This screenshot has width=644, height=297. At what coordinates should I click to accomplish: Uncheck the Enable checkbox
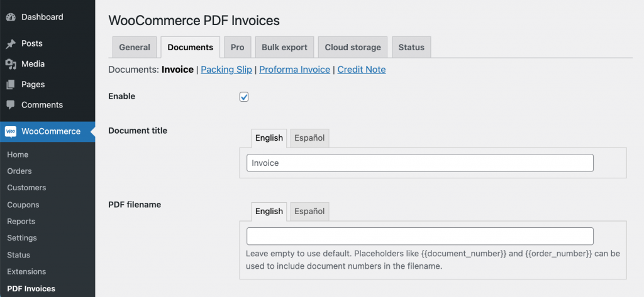[244, 97]
